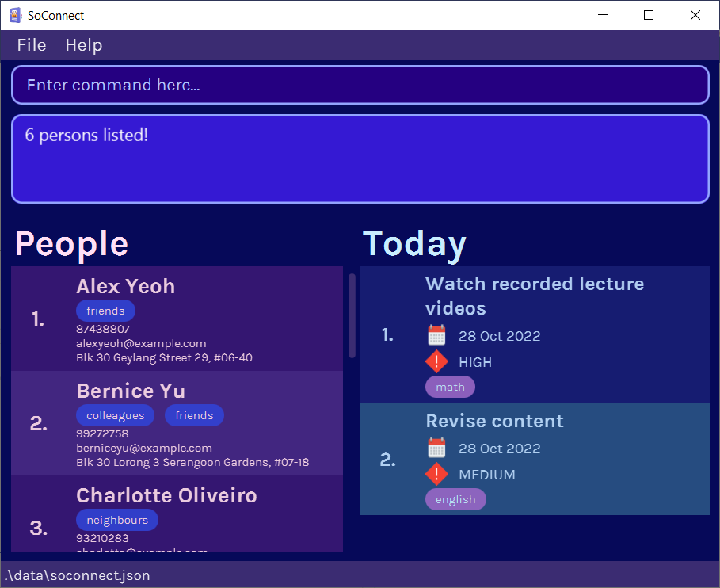Close the SoConnect window
The image size is (720, 588).
click(x=695, y=15)
